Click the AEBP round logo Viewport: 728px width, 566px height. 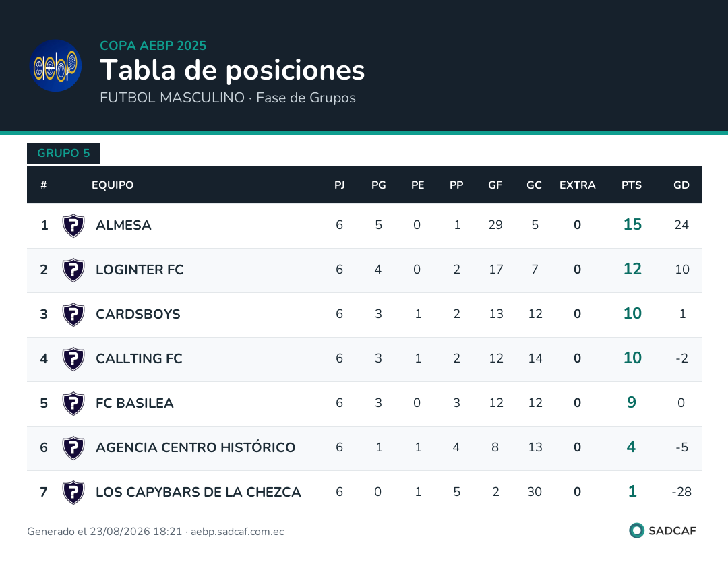tap(56, 65)
